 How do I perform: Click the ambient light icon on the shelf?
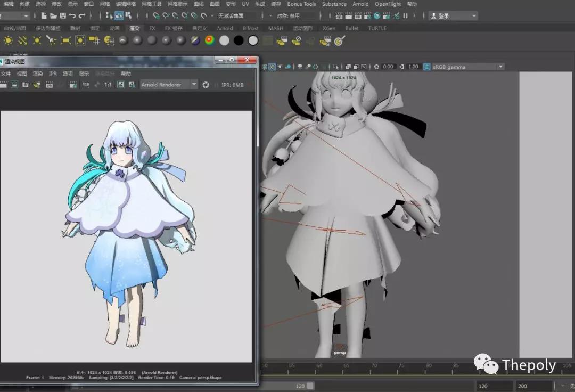[x=9, y=40]
